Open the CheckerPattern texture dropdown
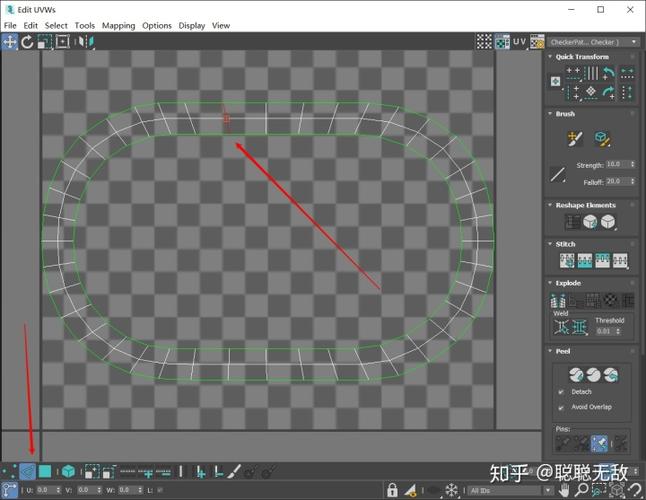Image resolution: width=646 pixels, height=500 pixels. click(593, 42)
